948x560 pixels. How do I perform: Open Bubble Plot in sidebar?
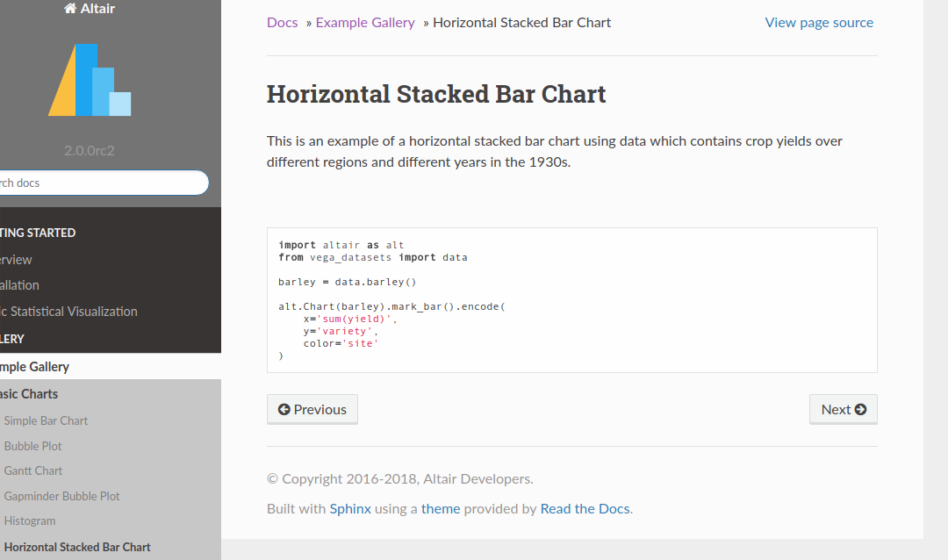32,446
